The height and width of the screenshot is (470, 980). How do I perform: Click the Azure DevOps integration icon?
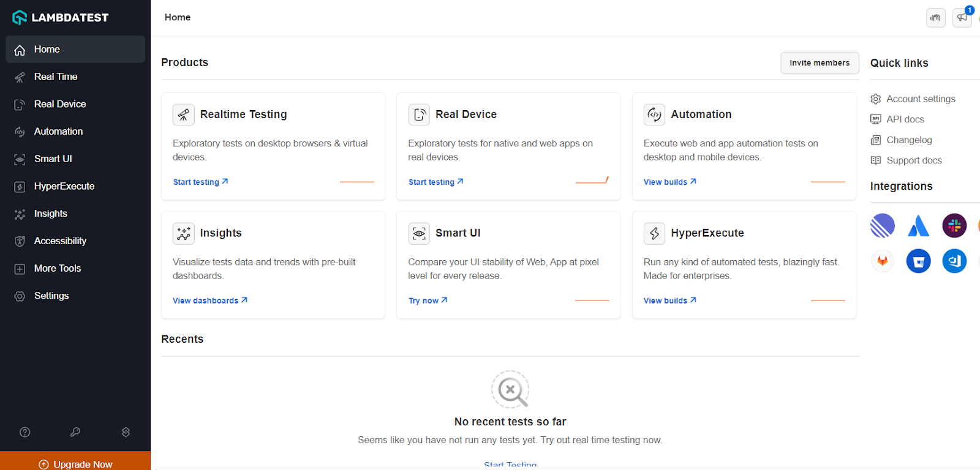(954, 261)
